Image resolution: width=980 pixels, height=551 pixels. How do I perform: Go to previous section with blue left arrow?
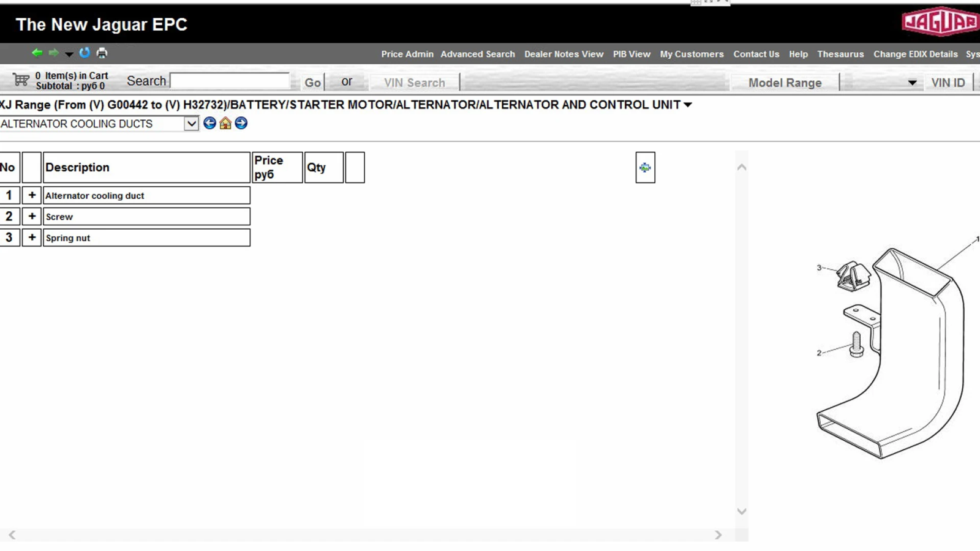point(209,123)
